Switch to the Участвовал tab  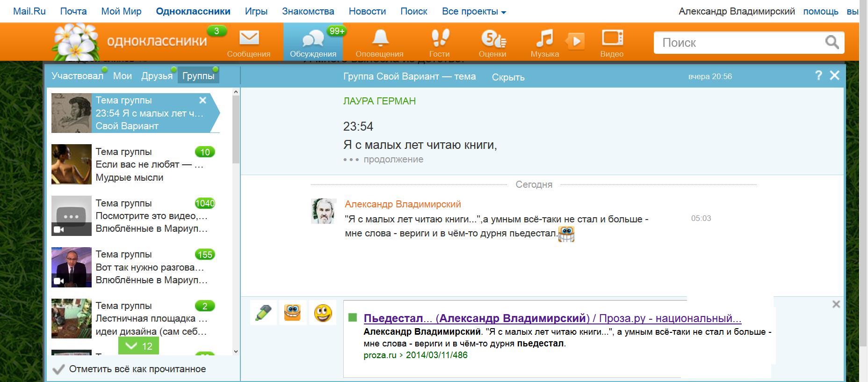[x=77, y=76]
